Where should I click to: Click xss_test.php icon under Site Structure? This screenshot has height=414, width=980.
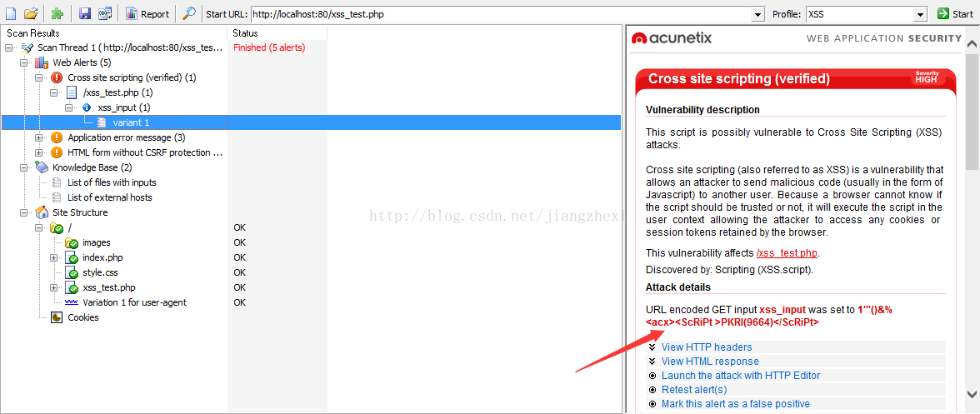pos(72,288)
